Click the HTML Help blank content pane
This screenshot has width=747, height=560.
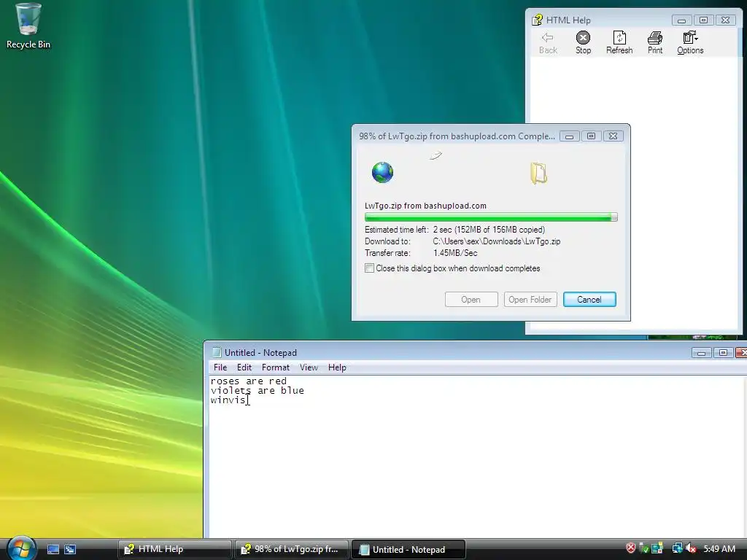tap(636, 90)
